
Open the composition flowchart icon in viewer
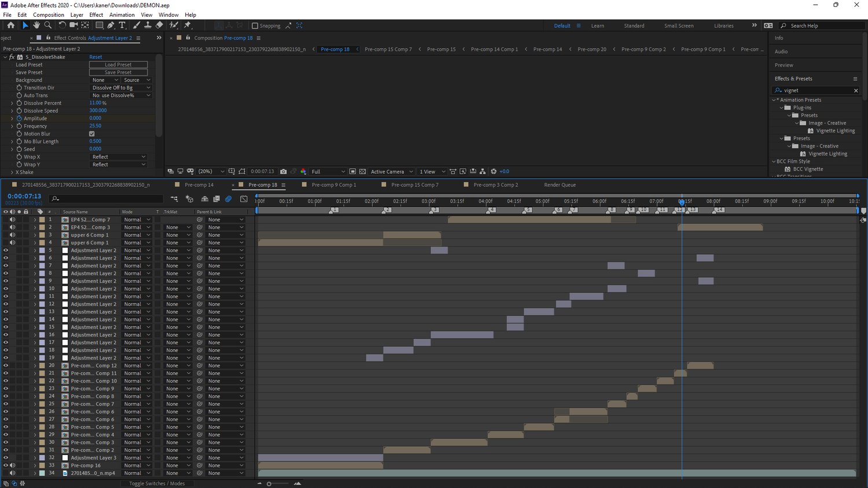[483, 171]
